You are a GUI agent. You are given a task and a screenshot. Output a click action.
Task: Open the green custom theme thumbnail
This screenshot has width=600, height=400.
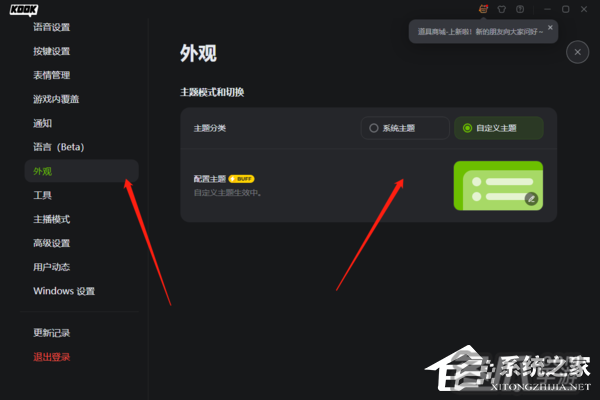click(498, 186)
